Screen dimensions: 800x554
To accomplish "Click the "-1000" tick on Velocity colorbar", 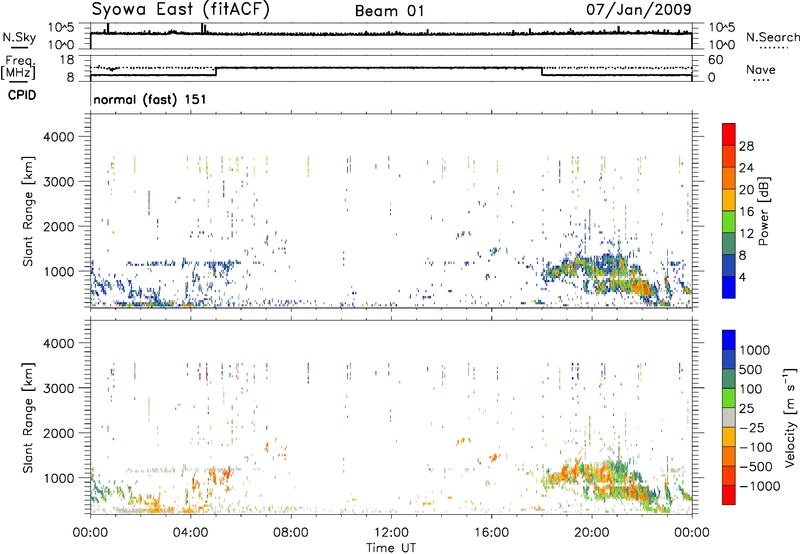I will tap(759, 486).
